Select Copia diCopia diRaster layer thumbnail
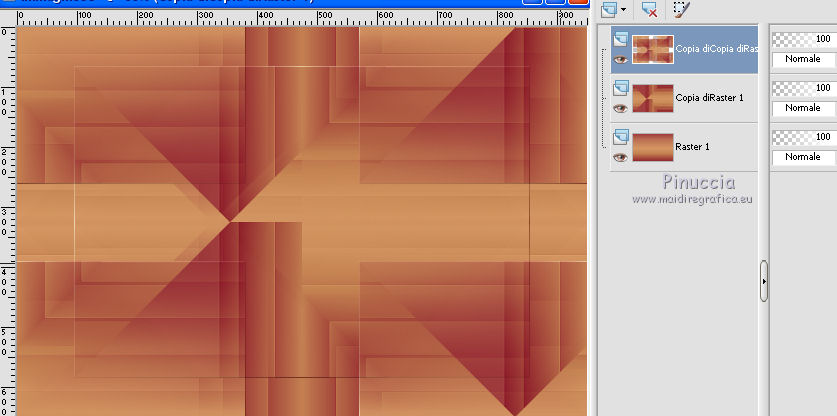 click(653, 50)
